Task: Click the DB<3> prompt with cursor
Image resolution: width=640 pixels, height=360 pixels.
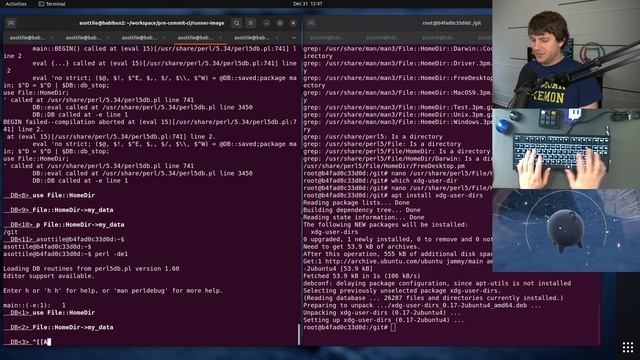Action: tap(27, 342)
